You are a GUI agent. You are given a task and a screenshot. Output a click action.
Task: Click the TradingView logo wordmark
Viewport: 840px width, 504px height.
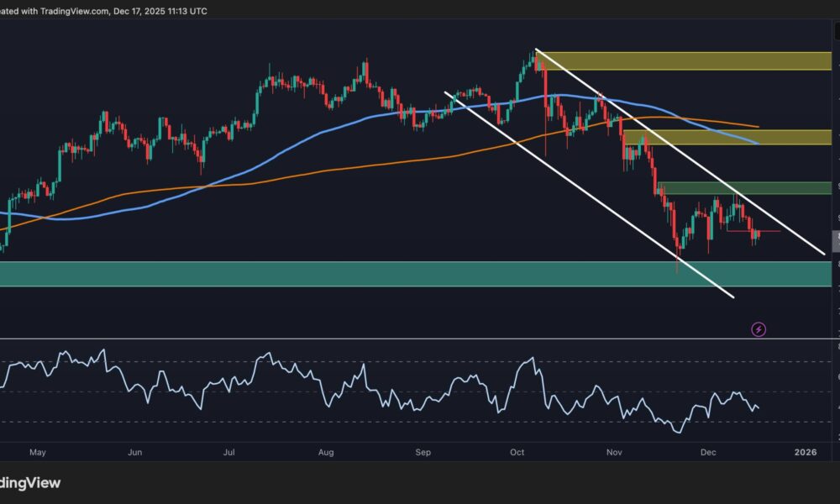point(31,483)
